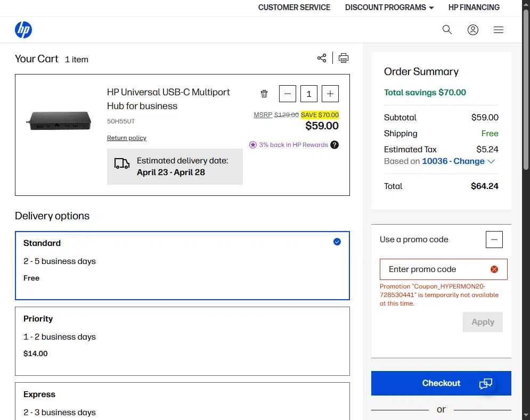Click the product SKU 50H55UT
The image size is (530, 420).
point(121,121)
